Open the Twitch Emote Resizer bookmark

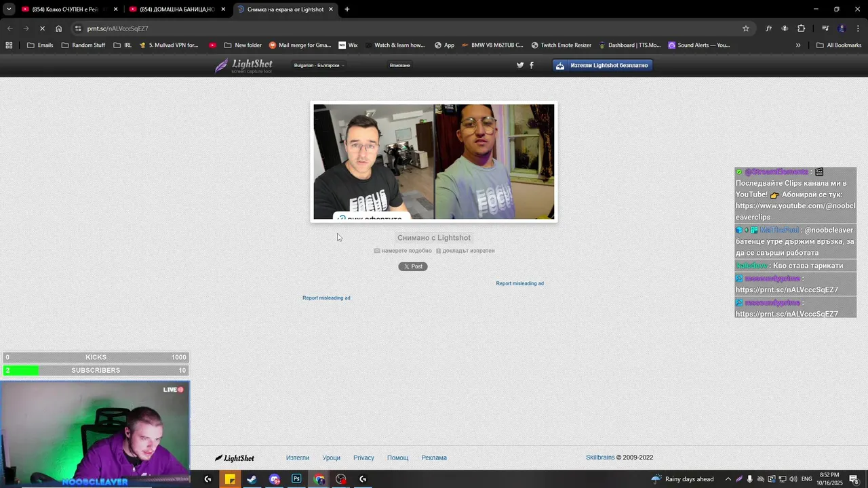[561, 45]
